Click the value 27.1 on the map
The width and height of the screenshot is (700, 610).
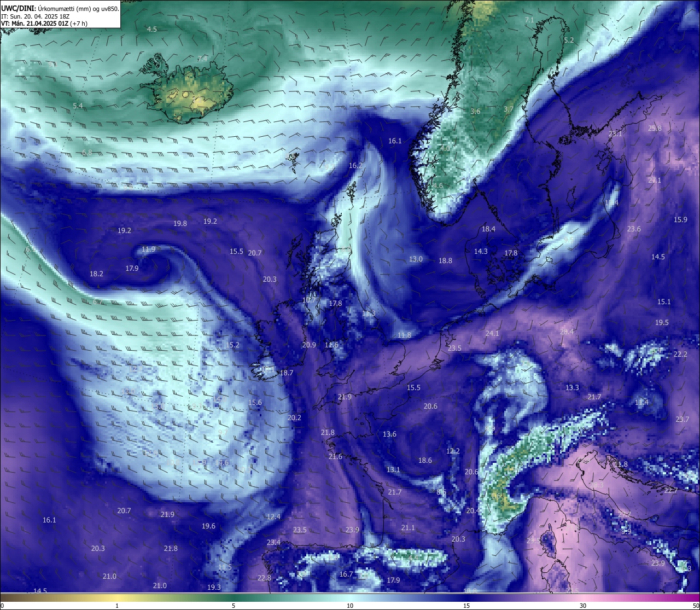click(x=655, y=180)
